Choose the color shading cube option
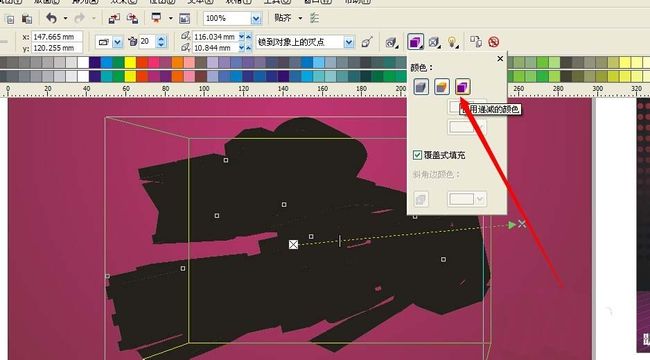This screenshot has height=360, width=650. point(462,87)
